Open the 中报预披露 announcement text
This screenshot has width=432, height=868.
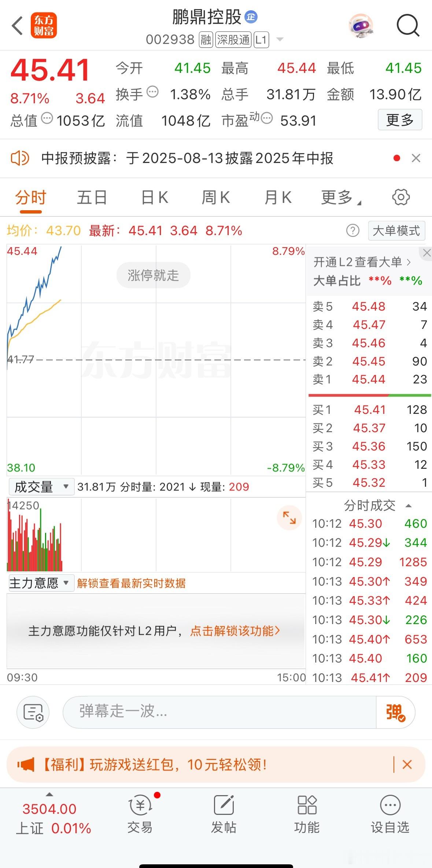point(187,158)
